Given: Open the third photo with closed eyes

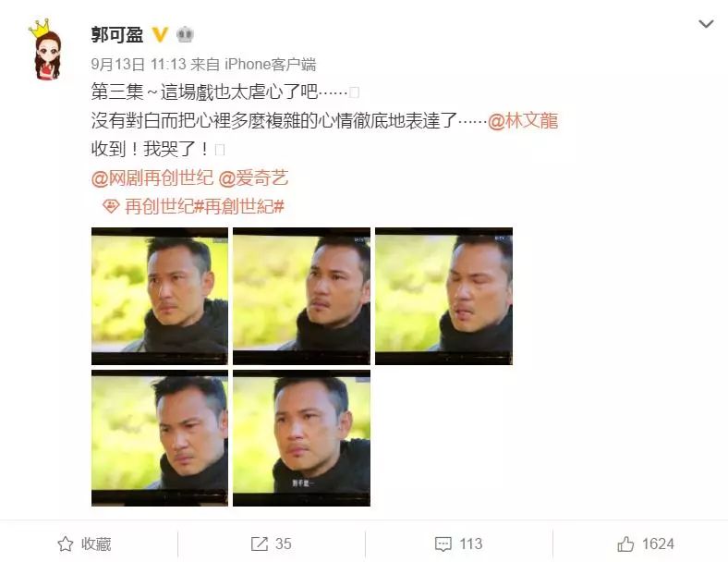Looking at the screenshot, I should 443,296.
